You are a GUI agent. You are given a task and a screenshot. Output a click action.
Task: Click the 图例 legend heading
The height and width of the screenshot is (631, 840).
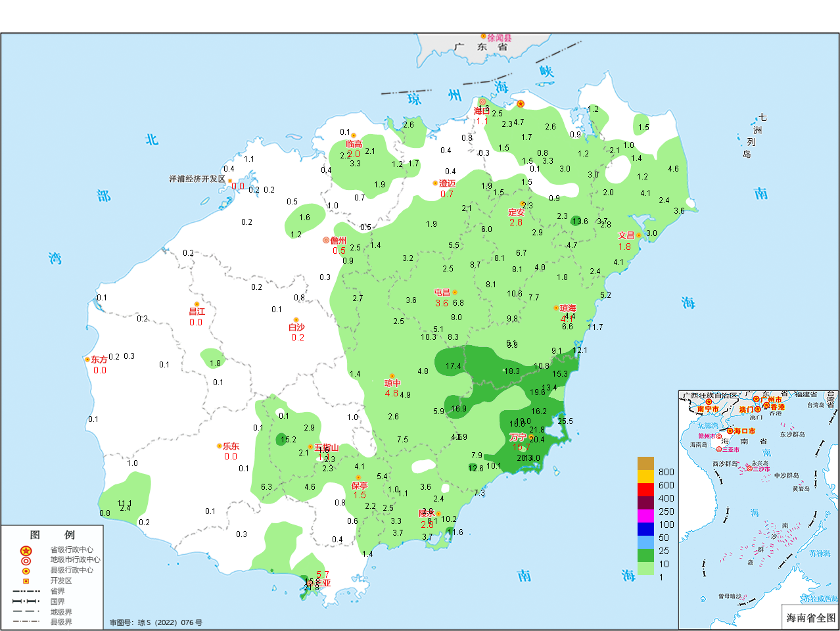52,535
